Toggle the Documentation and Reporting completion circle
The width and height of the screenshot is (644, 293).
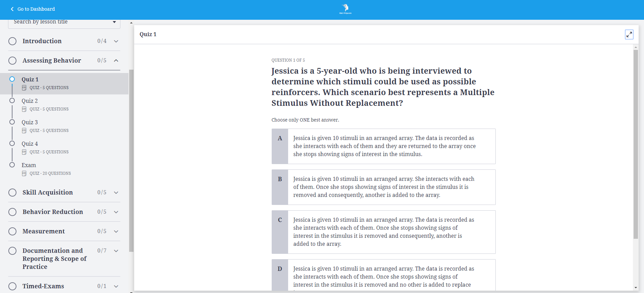click(x=12, y=251)
